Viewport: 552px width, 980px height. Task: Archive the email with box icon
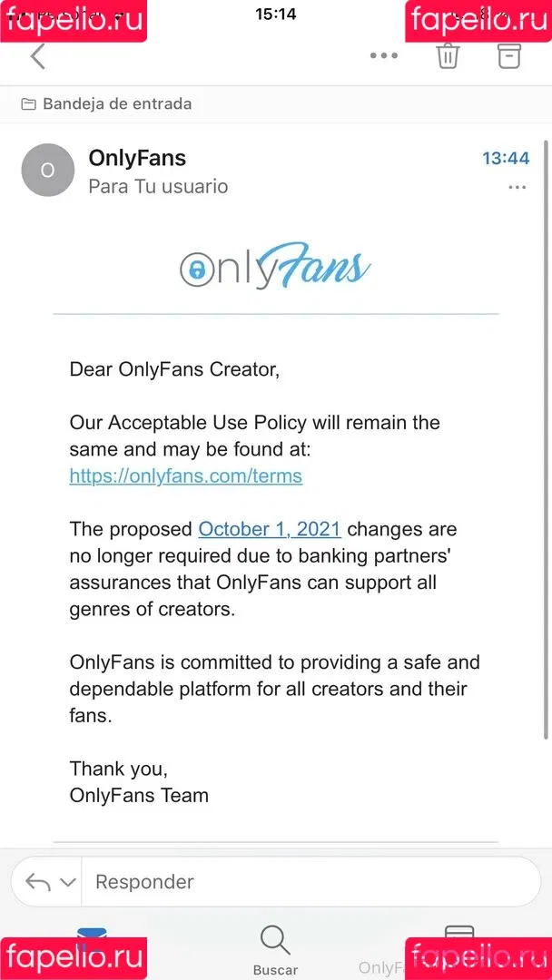(x=508, y=55)
